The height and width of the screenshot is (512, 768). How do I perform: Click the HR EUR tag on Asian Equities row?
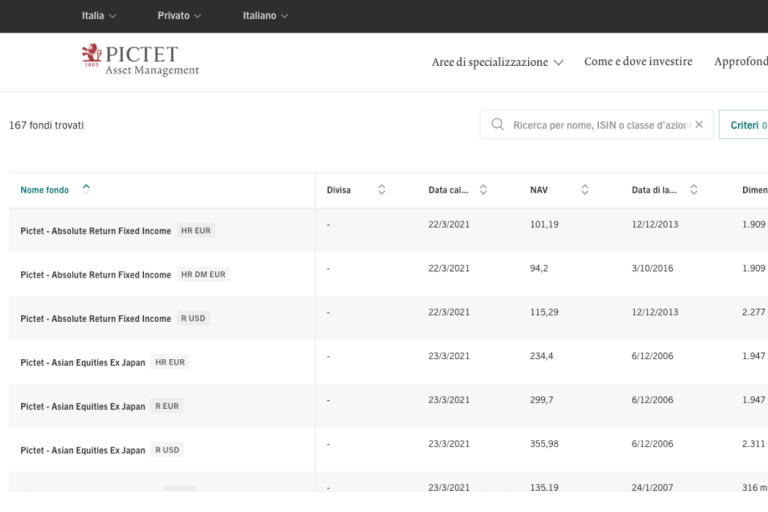[x=170, y=362]
